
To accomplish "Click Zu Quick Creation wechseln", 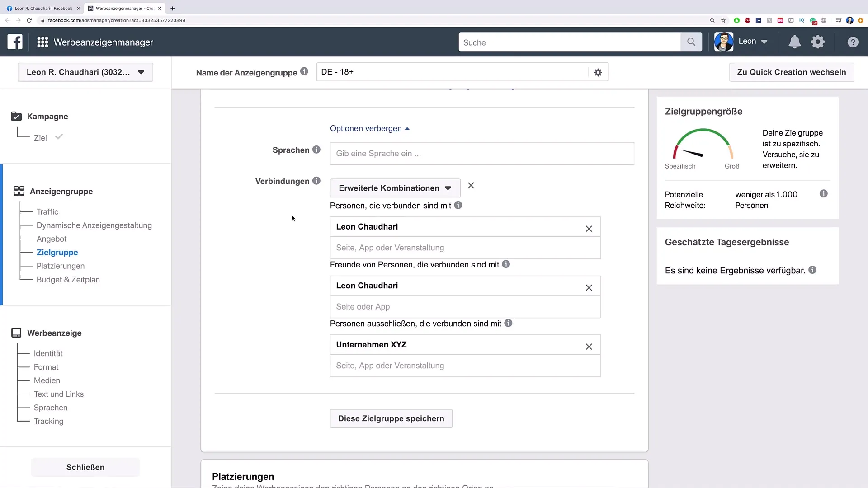I will [792, 72].
